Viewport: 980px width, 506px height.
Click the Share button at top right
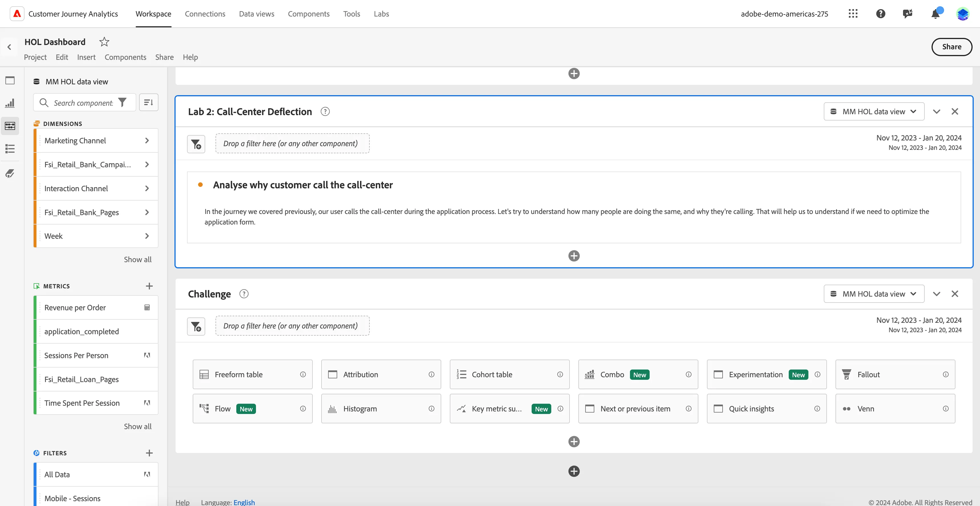click(x=951, y=47)
